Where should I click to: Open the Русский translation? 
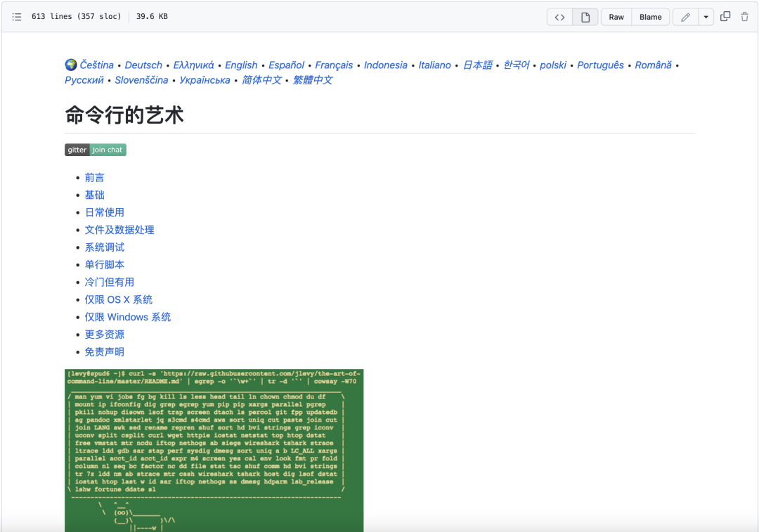pyautogui.click(x=84, y=80)
